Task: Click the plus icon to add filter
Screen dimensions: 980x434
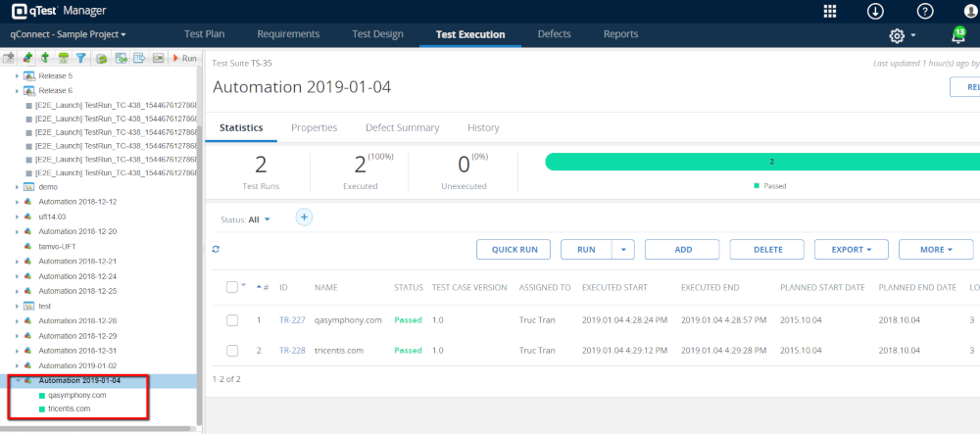Action: tap(304, 217)
